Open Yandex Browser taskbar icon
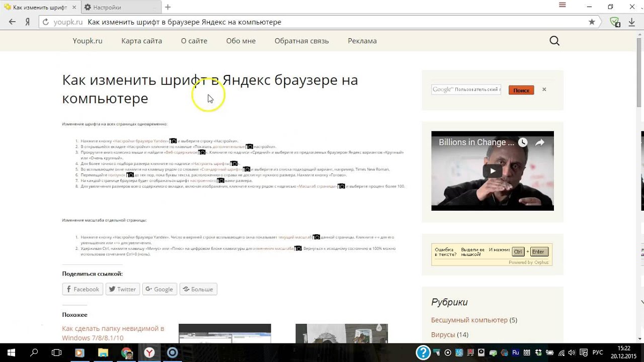The height and width of the screenshot is (362, 644). click(x=149, y=352)
